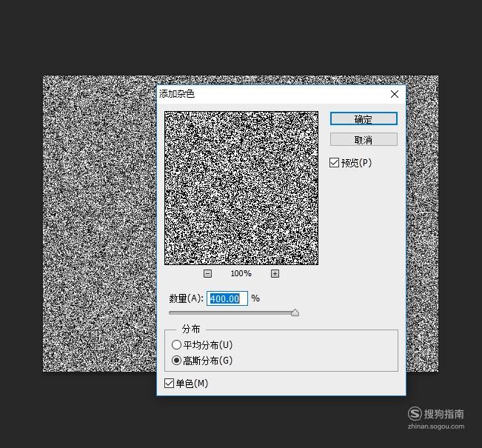Click the 数量(A) amount input field
The image size is (482, 448).
[227, 298]
